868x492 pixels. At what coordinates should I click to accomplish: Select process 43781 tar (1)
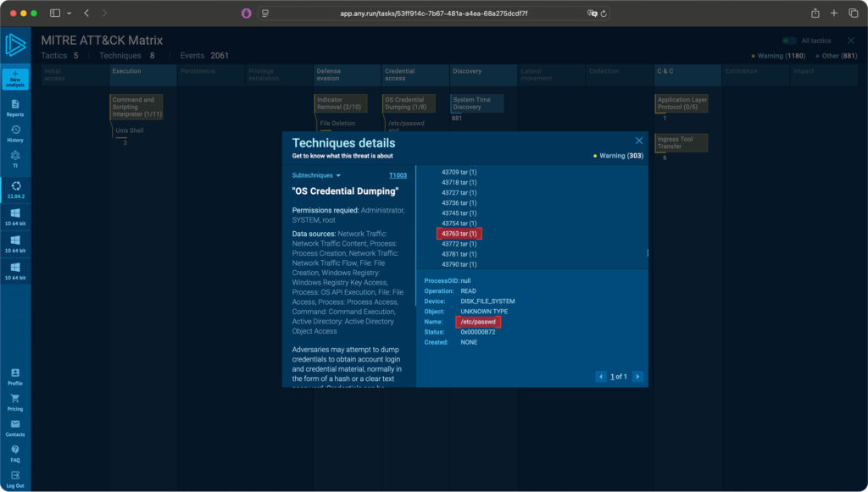tap(459, 254)
